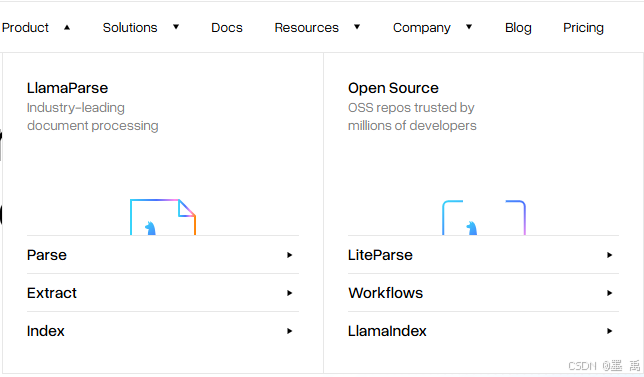This screenshot has width=644, height=377.
Task: Click the arrow next to LiteParse
Action: click(610, 255)
